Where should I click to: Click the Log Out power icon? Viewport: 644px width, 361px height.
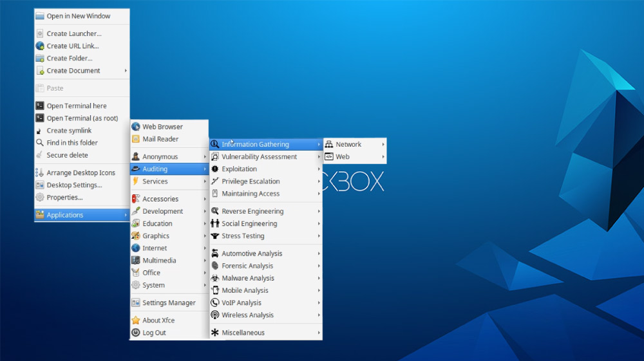coord(136,333)
